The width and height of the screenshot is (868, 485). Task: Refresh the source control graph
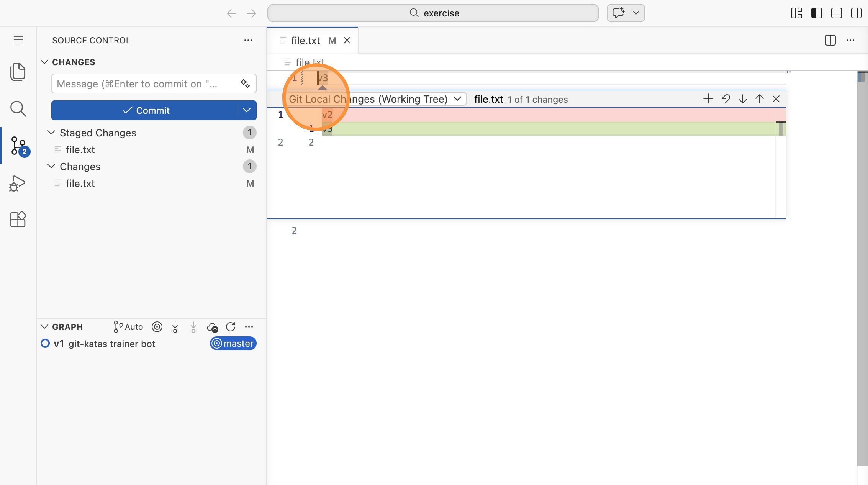pyautogui.click(x=231, y=327)
